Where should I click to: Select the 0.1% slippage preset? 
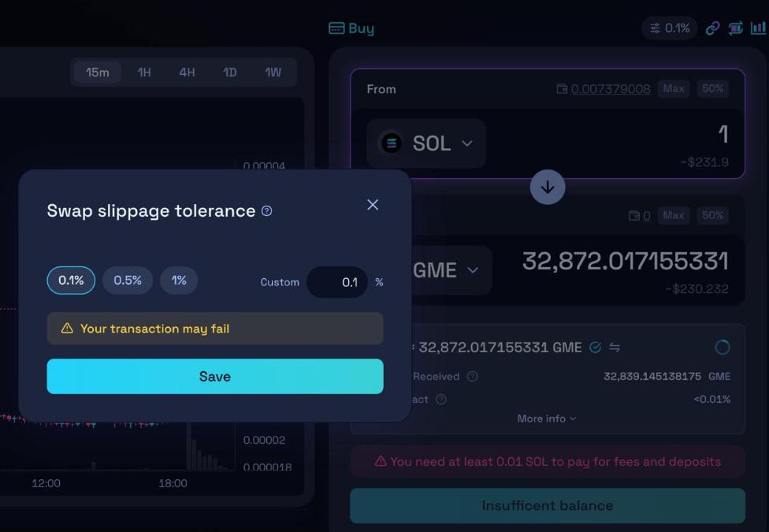71,281
